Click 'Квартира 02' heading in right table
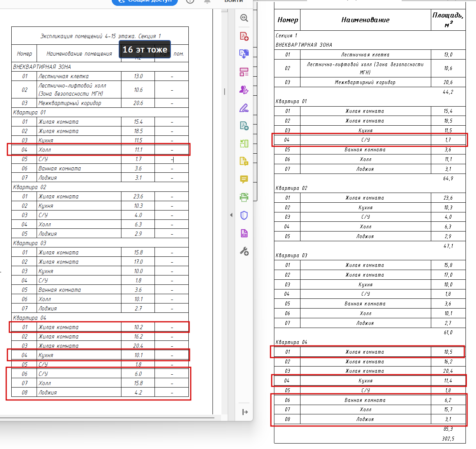 (291, 188)
